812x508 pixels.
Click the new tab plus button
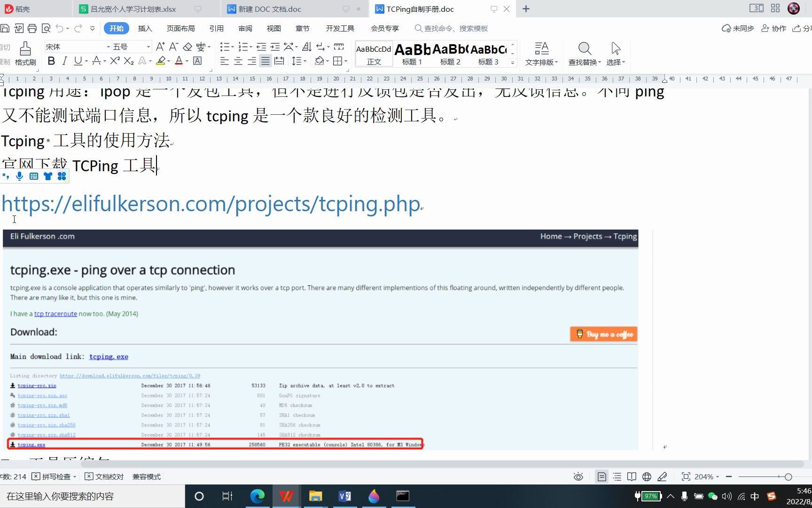tap(526, 9)
